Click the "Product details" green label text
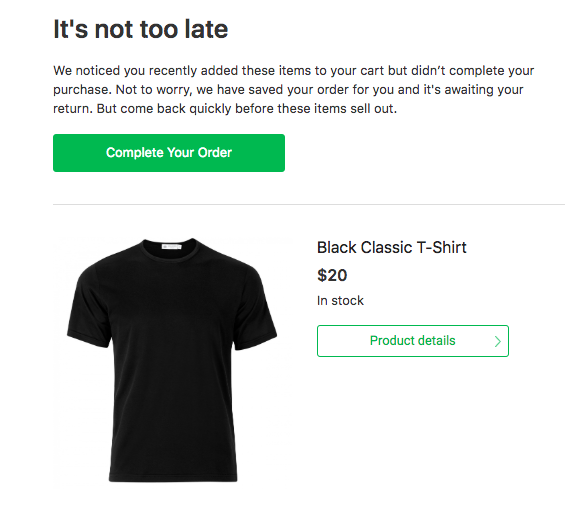This screenshot has height=513, width=573. click(413, 341)
